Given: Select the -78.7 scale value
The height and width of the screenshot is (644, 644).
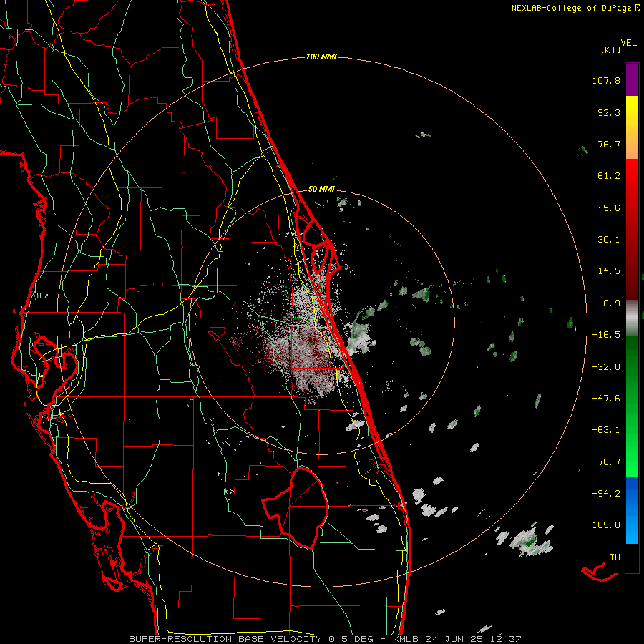Looking at the screenshot, I should [x=606, y=462].
